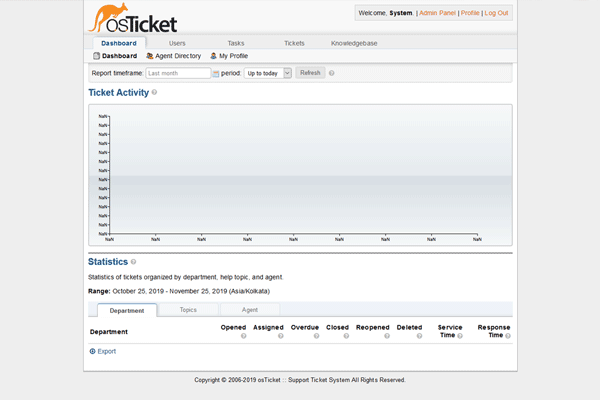Select the Agent statistics tab
Viewport: 600px width, 400px height.
click(250, 310)
